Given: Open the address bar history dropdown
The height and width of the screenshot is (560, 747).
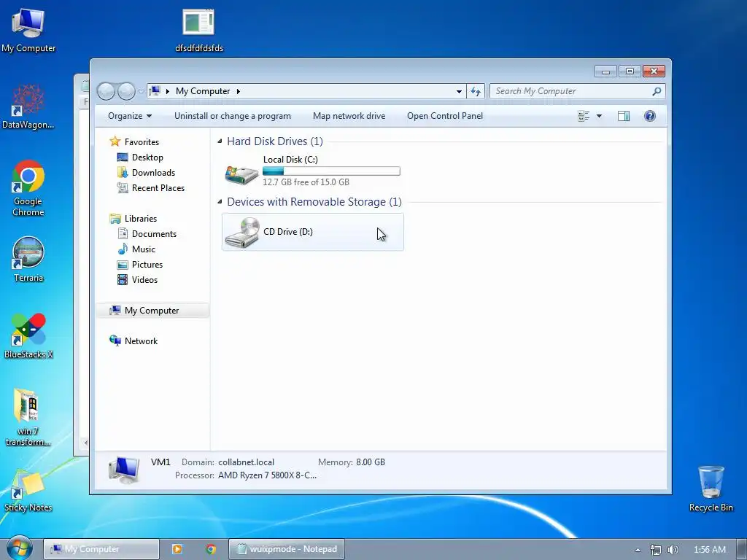Looking at the screenshot, I should pos(459,91).
